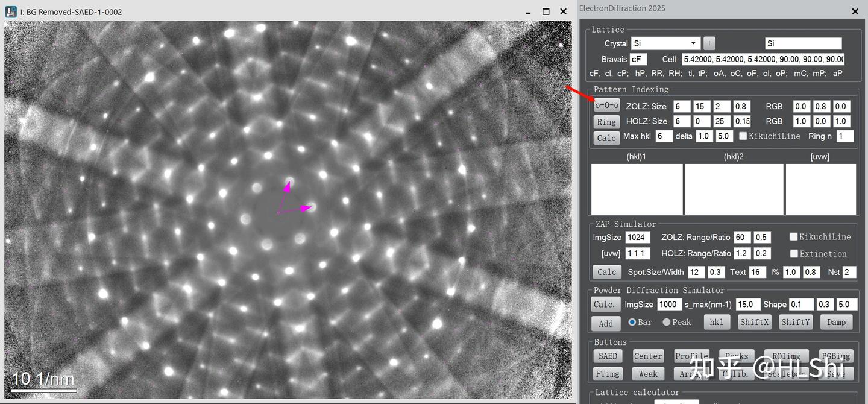
Task: Click the Cell parameters input field
Action: click(763, 59)
